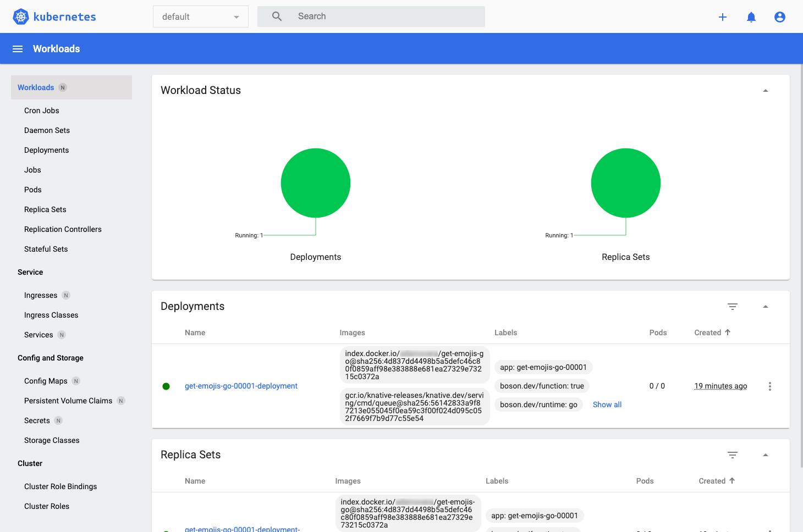Click the green status dot next to the deployment
Image resolution: width=803 pixels, height=532 pixels.
click(166, 386)
